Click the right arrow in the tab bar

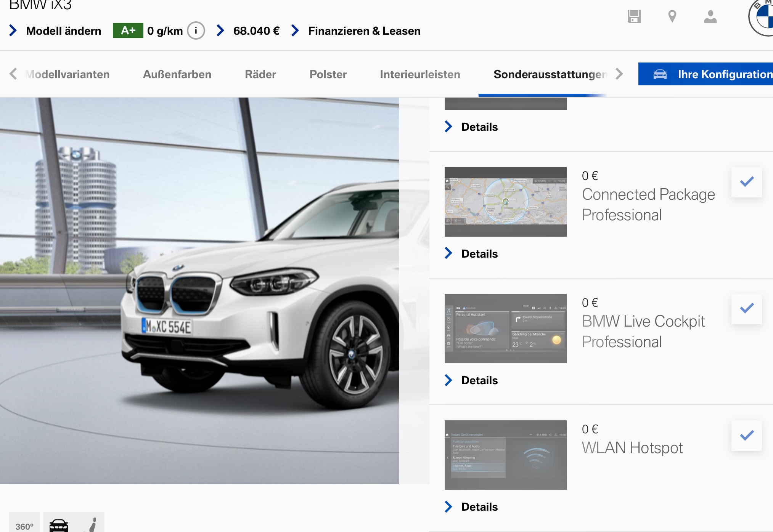(x=619, y=74)
